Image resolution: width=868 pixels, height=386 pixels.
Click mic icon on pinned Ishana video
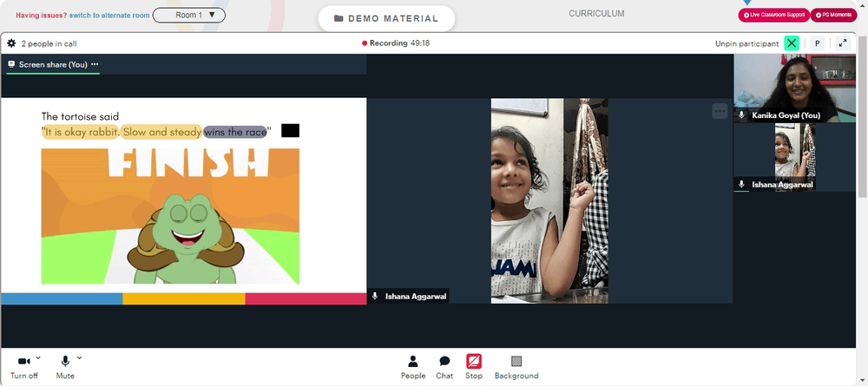(x=375, y=296)
